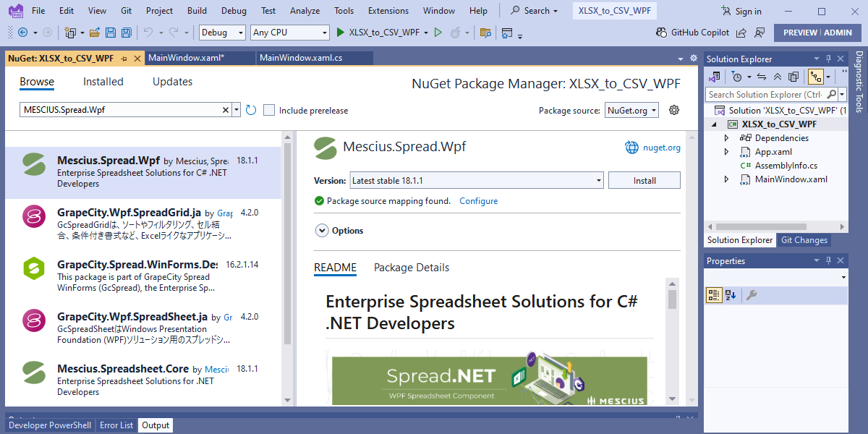The height and width of the screenshot is (434, 868).
Task: Toggle Preview Selected Items tree icon
Action: [x=816, y=77]
